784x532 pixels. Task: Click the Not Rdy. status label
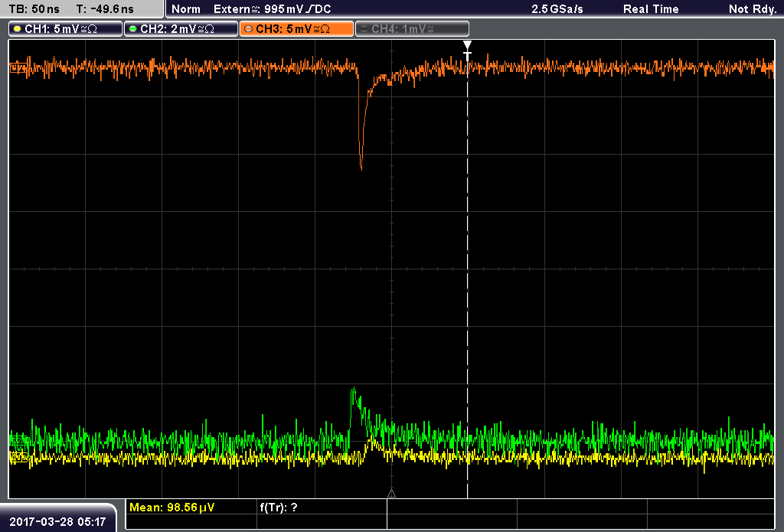point(752,9)
